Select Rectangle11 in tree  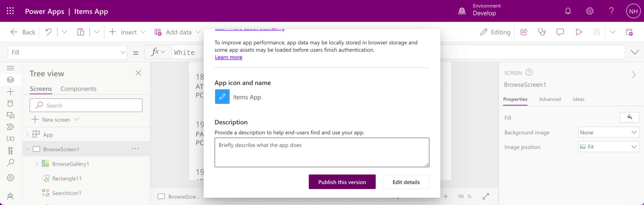click(67, 178)
